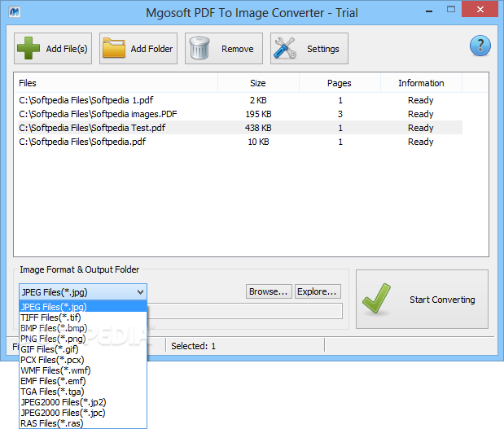Sort list by the Files column header

[x=116, y=83]
